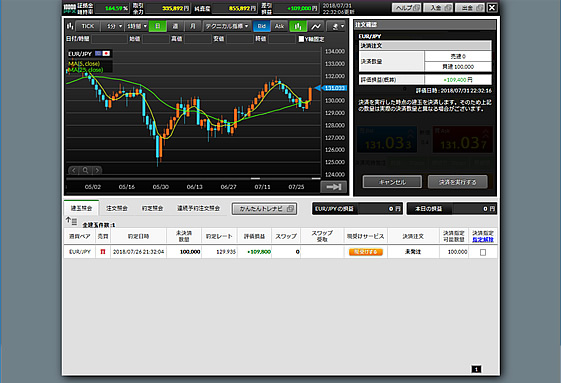Switch to the 建玉照会 positions tab

81,208
